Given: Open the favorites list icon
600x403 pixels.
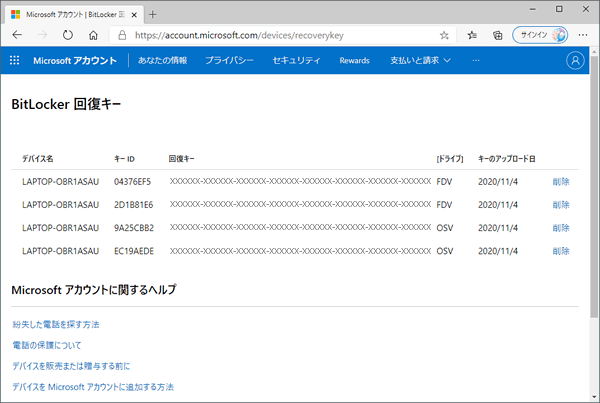Looking at the screenshot, I should 472,35.
